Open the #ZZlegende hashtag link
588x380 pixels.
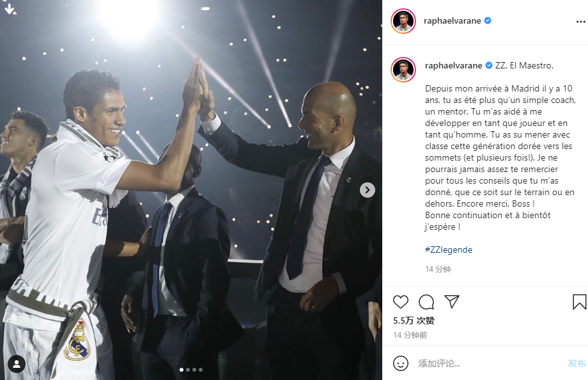tap(449, 249)
